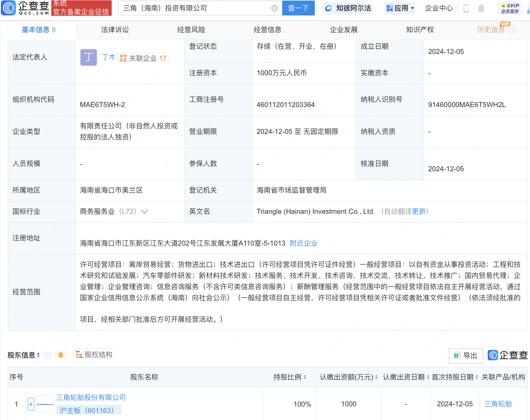530x420 pixels.
Task: Open the 知彼阿尔法 assistant
Action: point(349,8)
